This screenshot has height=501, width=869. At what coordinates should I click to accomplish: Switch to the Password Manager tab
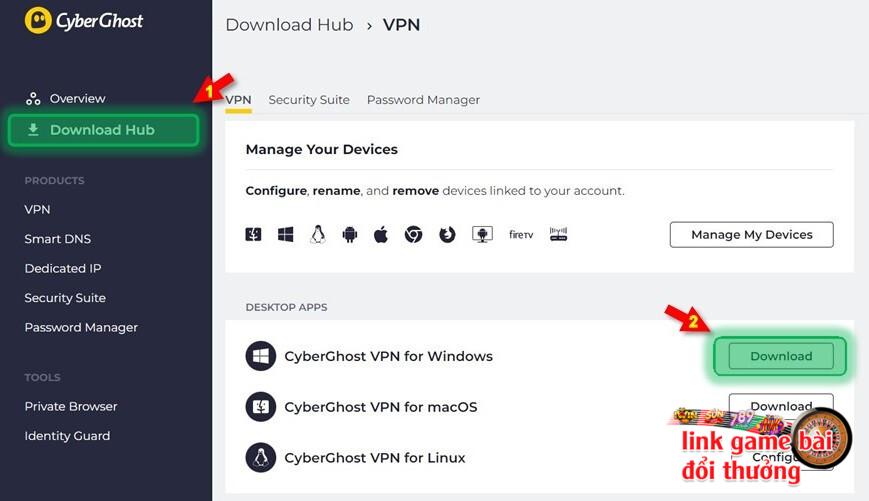tap(423, 100)
